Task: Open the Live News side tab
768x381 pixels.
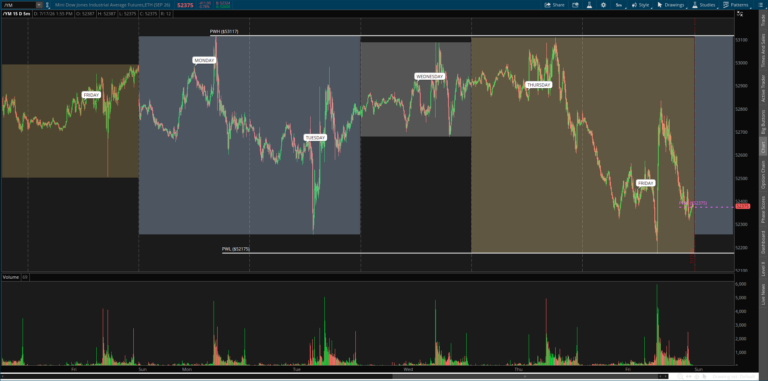Action: (x=762, y=294)
